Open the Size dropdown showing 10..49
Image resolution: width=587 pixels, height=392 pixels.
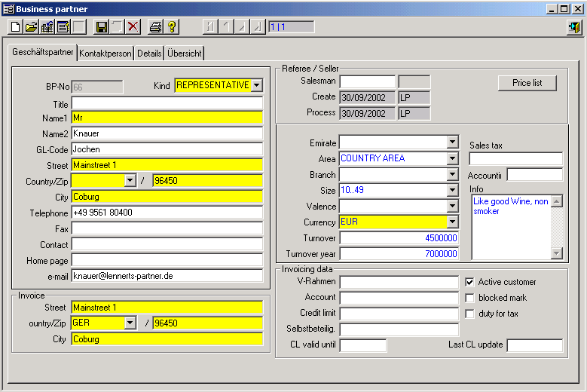tap(452, 191)
